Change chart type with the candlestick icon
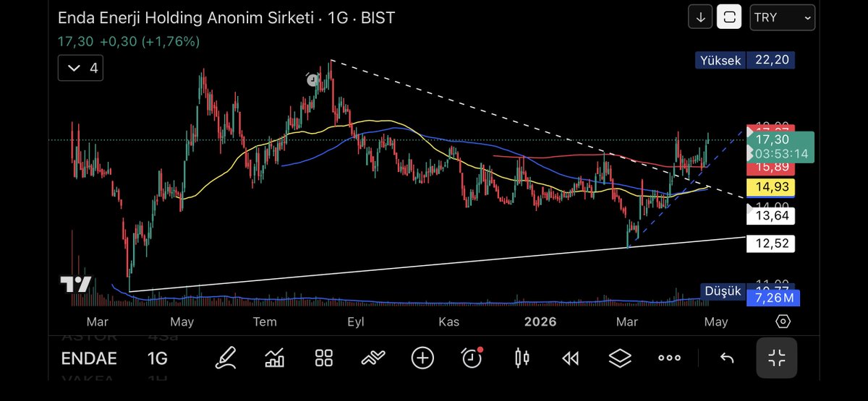This screenshot has width=868, height=401. (x=522, y=358)
